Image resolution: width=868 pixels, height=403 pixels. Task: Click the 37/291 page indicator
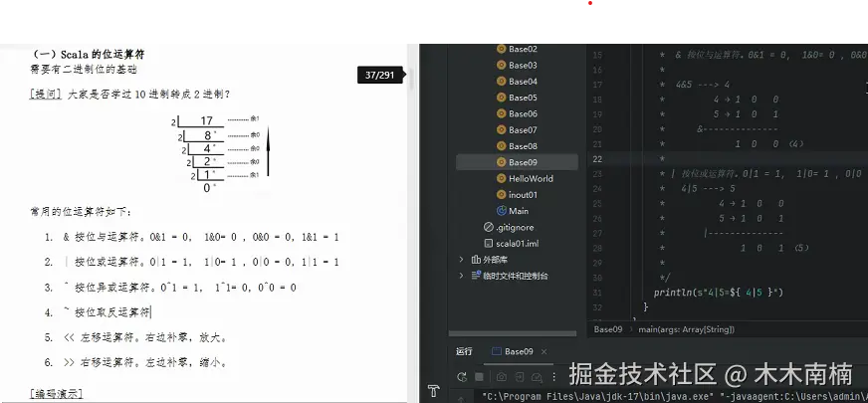coord(380,75)
